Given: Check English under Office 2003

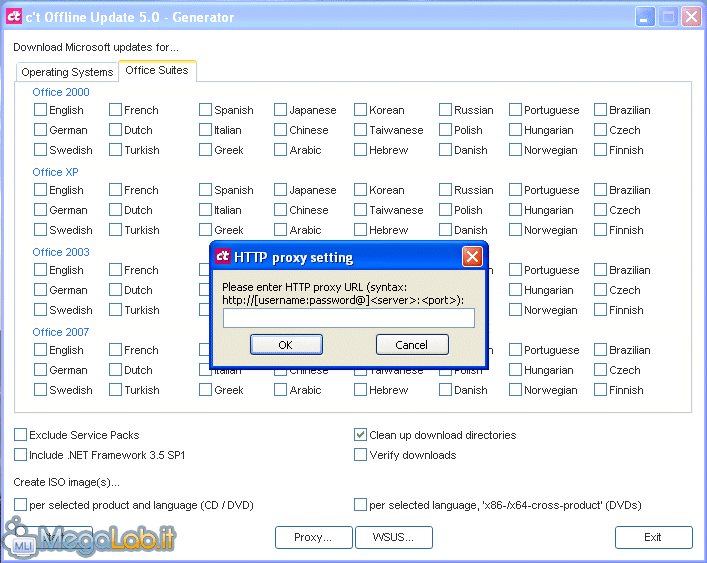Looking at the screenshot, I should (40, 270).
